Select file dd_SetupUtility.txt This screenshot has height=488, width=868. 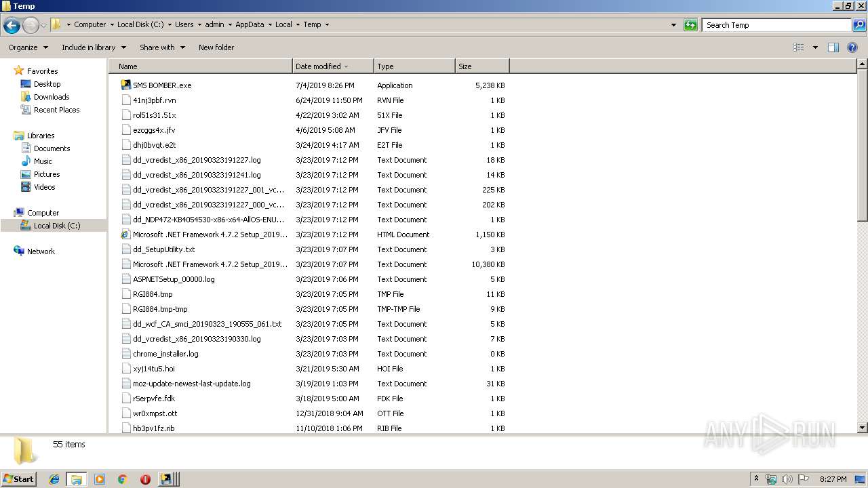[x=163, y=249]
